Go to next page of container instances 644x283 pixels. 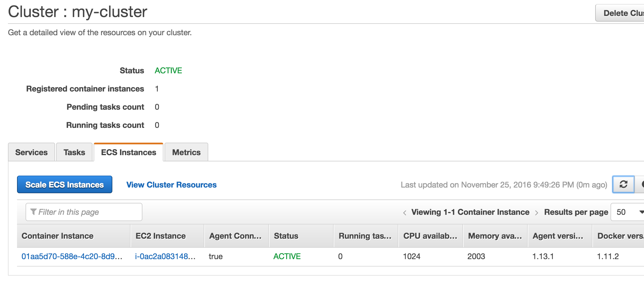pyautogui.click(x=536, y=213)
